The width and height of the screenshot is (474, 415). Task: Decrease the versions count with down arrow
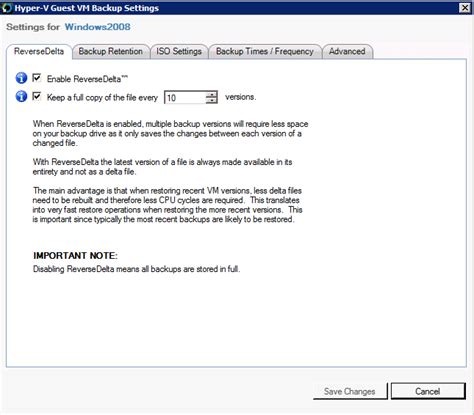211,100
